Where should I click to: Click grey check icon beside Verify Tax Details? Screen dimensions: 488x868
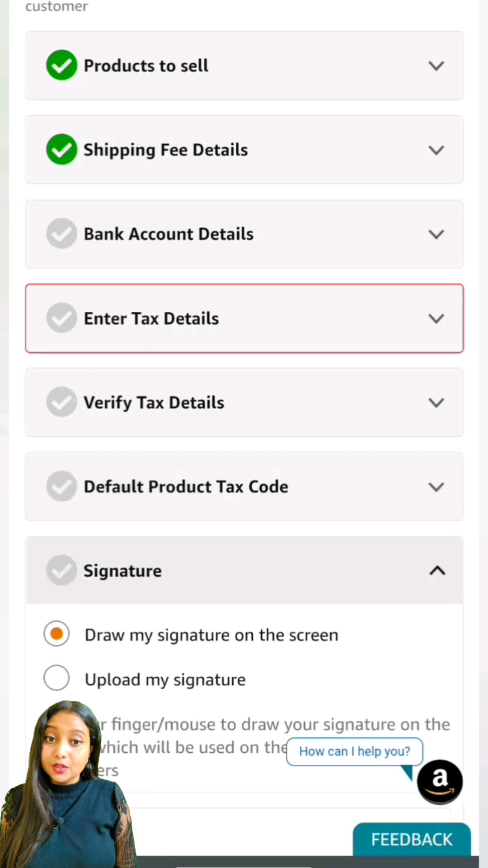click(x=61, y=402)
